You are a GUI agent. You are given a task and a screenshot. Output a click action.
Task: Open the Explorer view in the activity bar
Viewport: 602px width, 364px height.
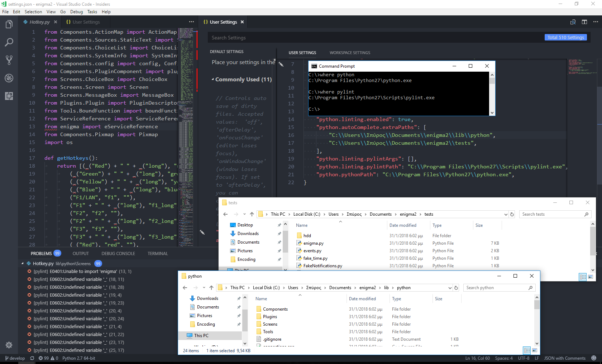pos(9,24)
